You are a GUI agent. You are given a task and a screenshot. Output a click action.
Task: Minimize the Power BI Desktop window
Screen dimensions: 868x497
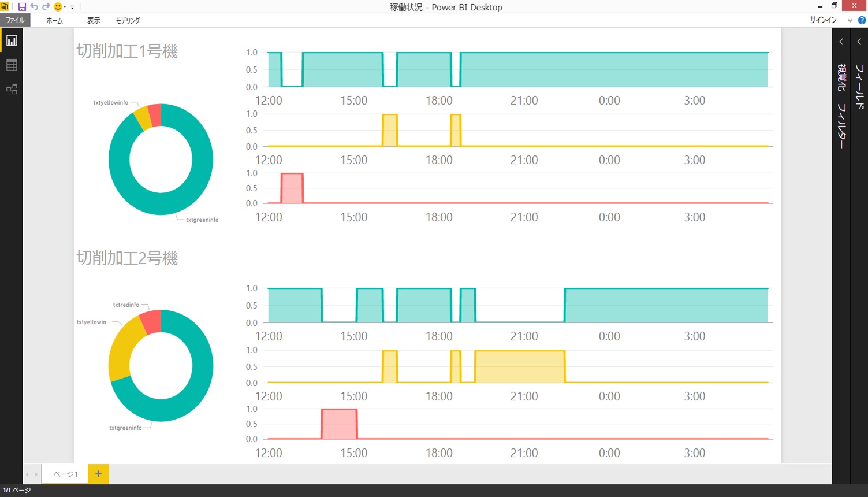click(820, 6)
